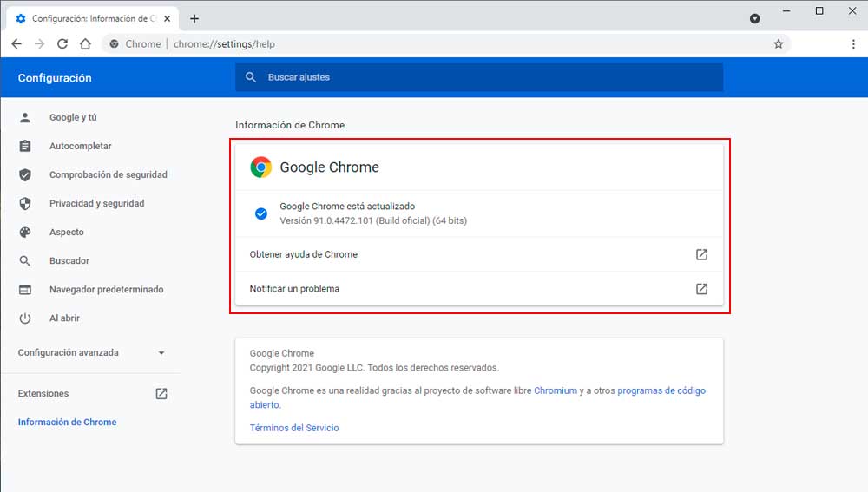Open Obtener ayuda de Chrome
The image size is (868, 492).
[x=479, y=254]
